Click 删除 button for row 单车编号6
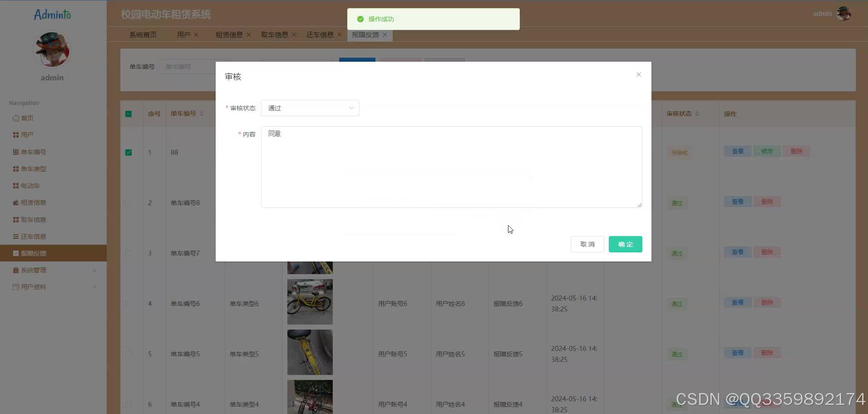The height and width of the screenshot is (414, 868). tap(767, 302)
